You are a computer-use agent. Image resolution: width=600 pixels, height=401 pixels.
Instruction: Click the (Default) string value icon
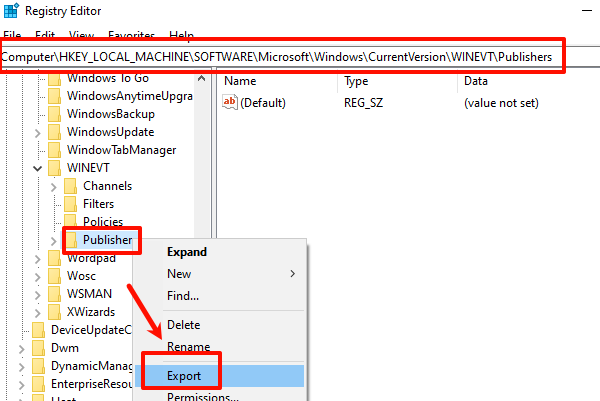(x=230, y=102)
